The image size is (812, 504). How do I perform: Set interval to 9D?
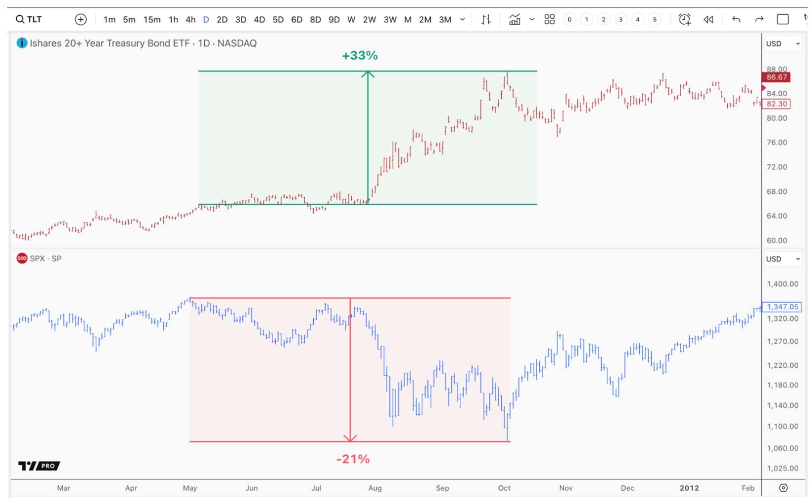(x=334, y=19)
